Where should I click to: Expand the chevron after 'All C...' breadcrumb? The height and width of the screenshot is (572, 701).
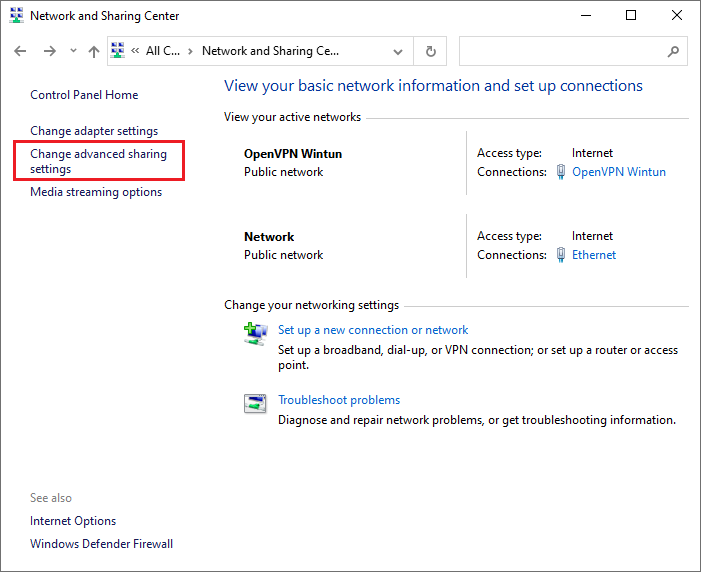(190, 51)
